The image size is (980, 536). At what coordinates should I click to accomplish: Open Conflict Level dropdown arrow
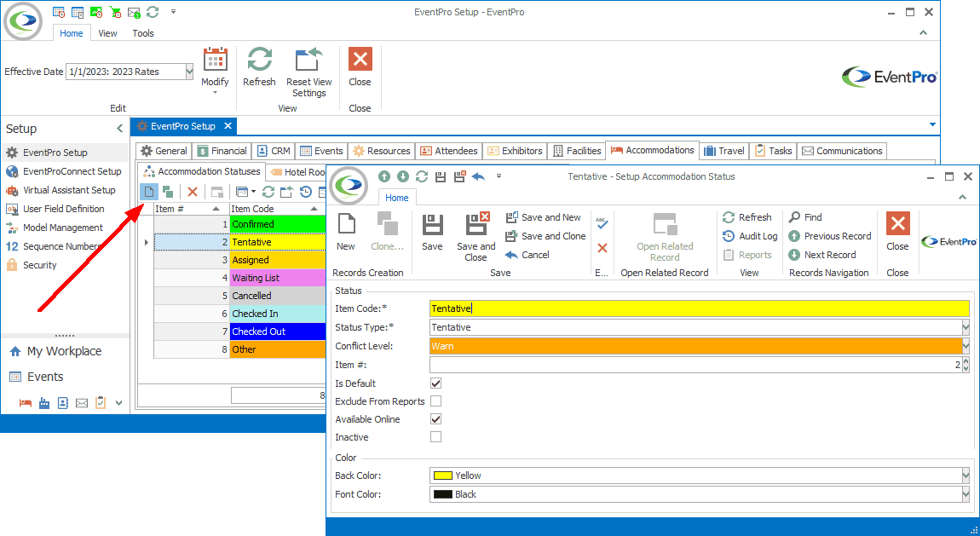coord(966,346)
